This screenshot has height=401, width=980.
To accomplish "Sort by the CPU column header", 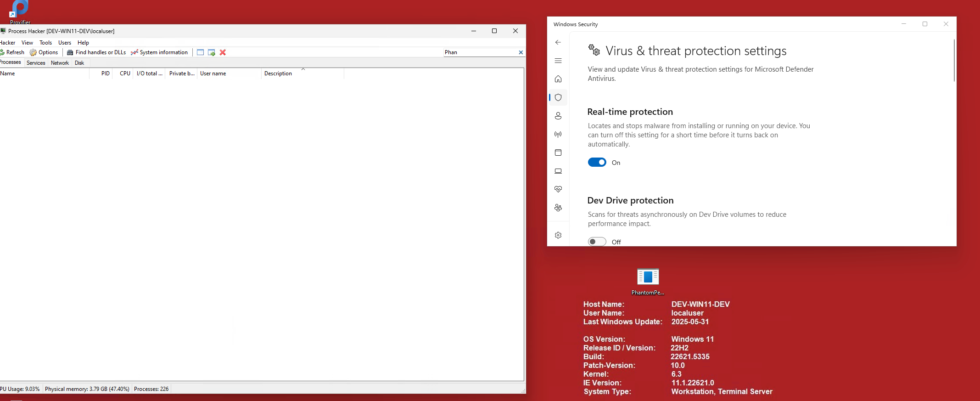I will [x=123, y=73].
